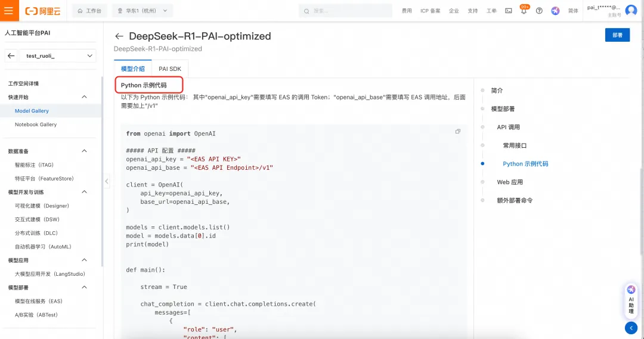The height and width of the screenshot is (339, 644).
Task: Open 大模型应用开发 (LangStudio)
Action: point(49,273)
